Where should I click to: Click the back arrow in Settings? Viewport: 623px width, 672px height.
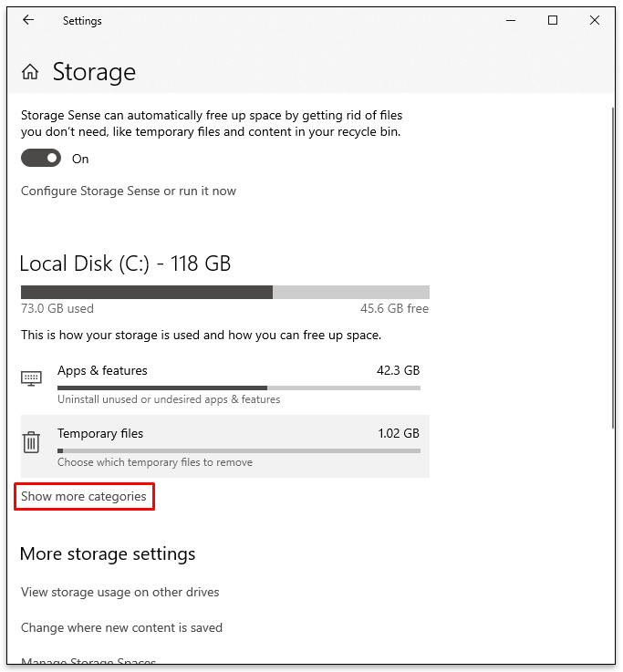click(x=28, y=20)
